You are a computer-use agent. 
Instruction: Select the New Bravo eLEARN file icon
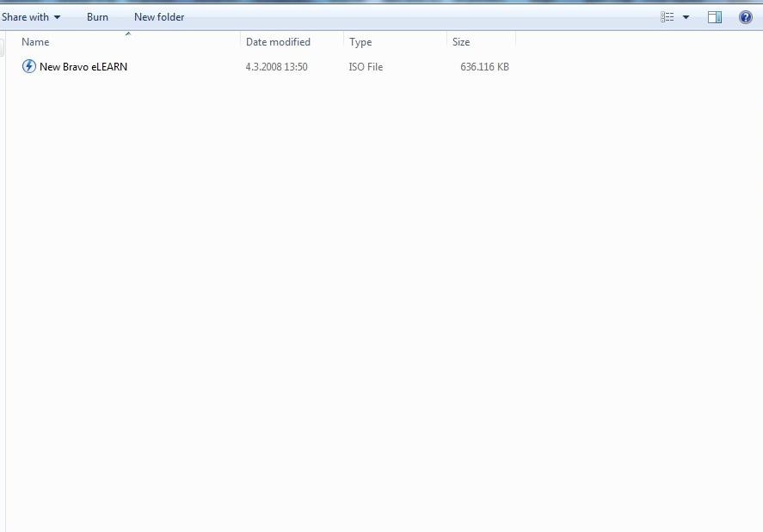point(28,66)
